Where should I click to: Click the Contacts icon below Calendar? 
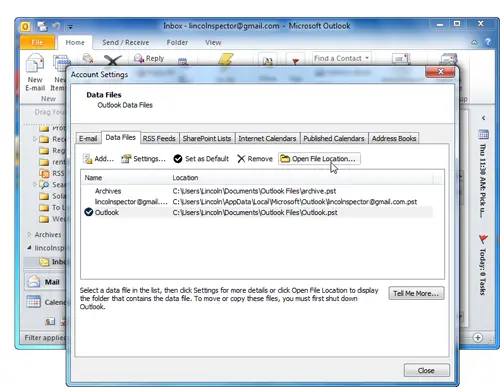(50, 321)
